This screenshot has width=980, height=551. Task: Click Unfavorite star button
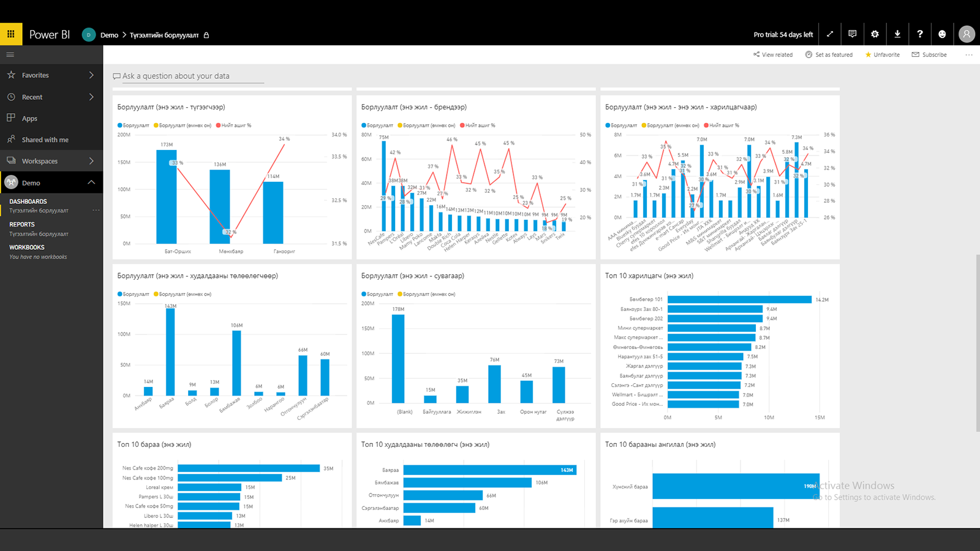click(882, 54)
